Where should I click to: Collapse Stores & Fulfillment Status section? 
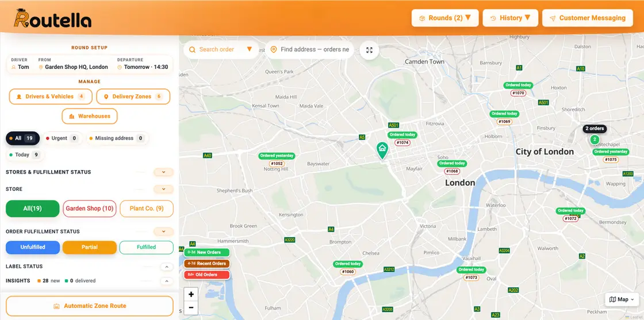pos(163,172)
